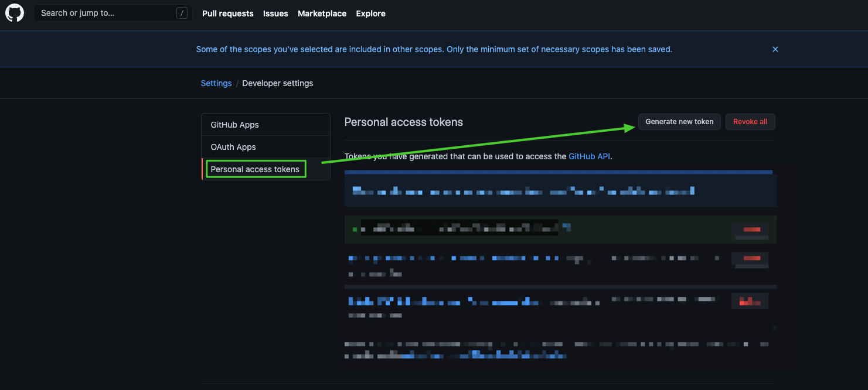Click the slash shortcut hint in search
This screenshot has width=868, height=390.
(182, 13)
